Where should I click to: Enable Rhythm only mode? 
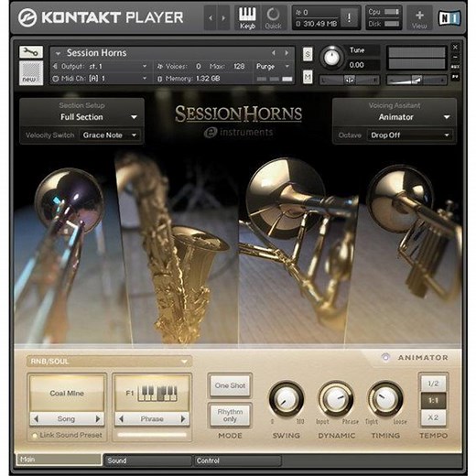pos(230,416)
